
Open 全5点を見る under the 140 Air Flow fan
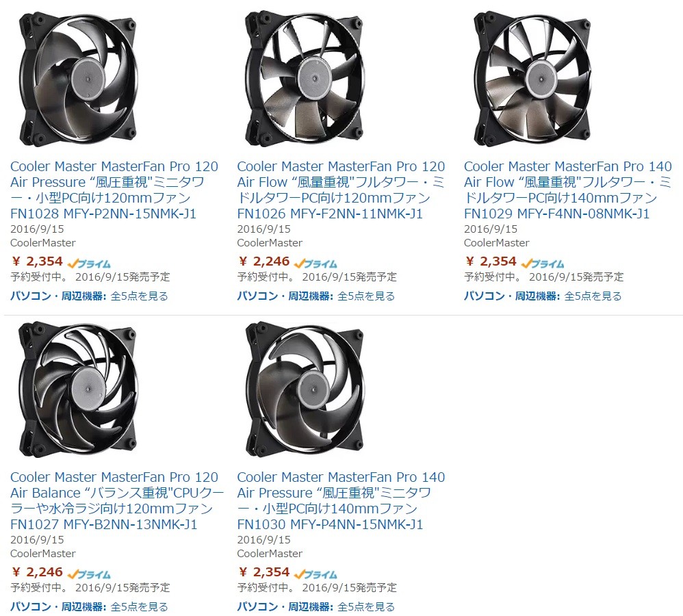pyautogui.click(x=593, y=296)
